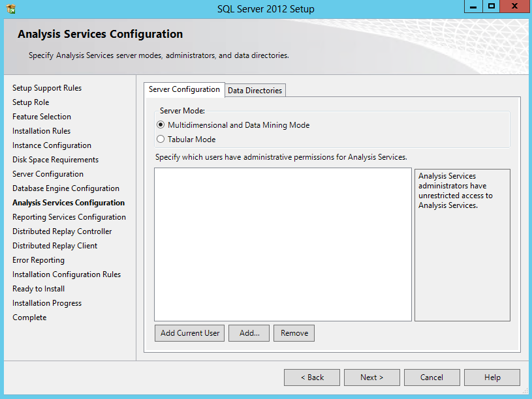Minimize the SQL Server 2012 Setup window
Screen dimensions: 532x399
click(473, 7)
